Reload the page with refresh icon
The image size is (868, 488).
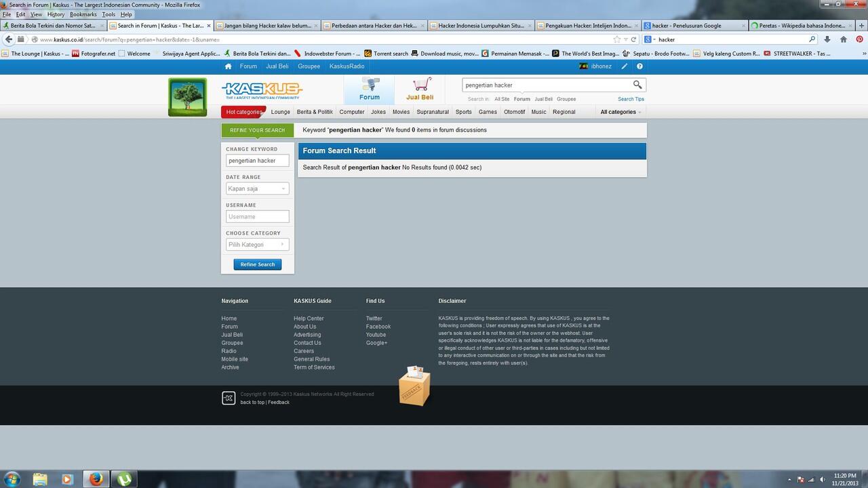point(633,39)
